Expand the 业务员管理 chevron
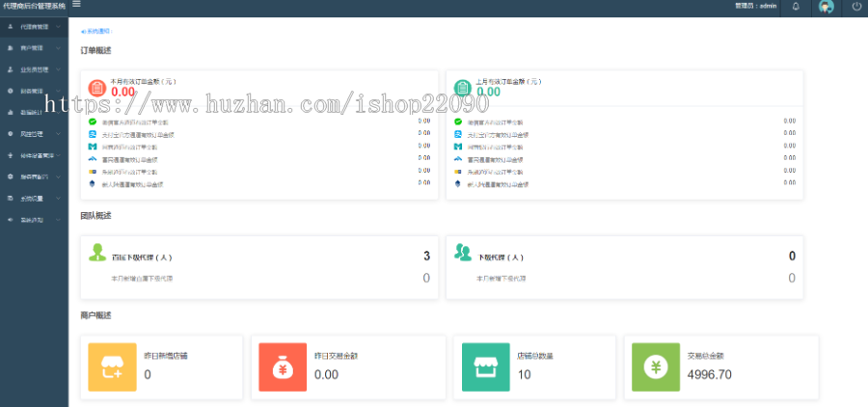Viewport: 868px width, 407px height. pyautogui.click(x=58, y=69)
